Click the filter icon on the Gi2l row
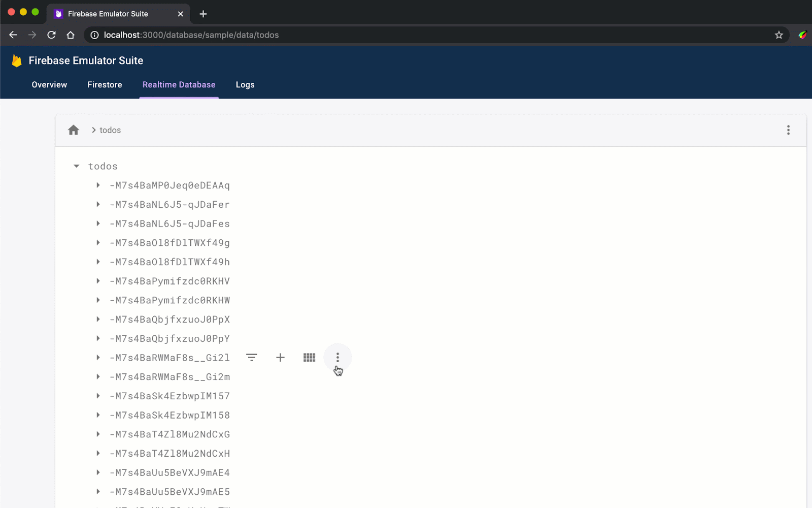This screenshot has width=812, height=508. pos(251,358)
